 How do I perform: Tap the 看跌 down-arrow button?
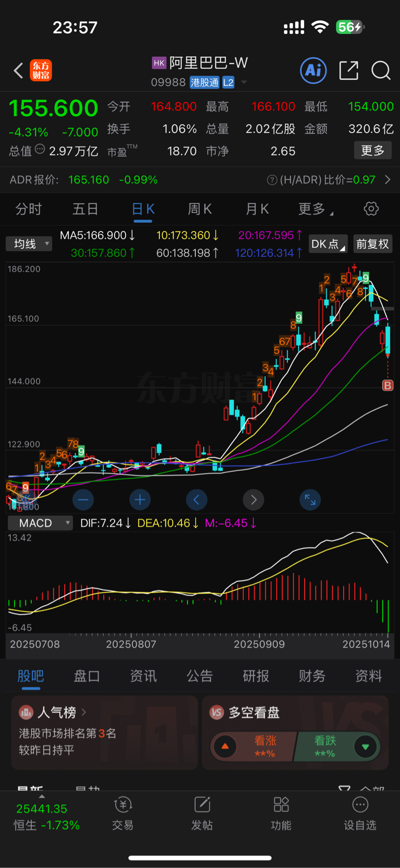click(x=366, y=747)
